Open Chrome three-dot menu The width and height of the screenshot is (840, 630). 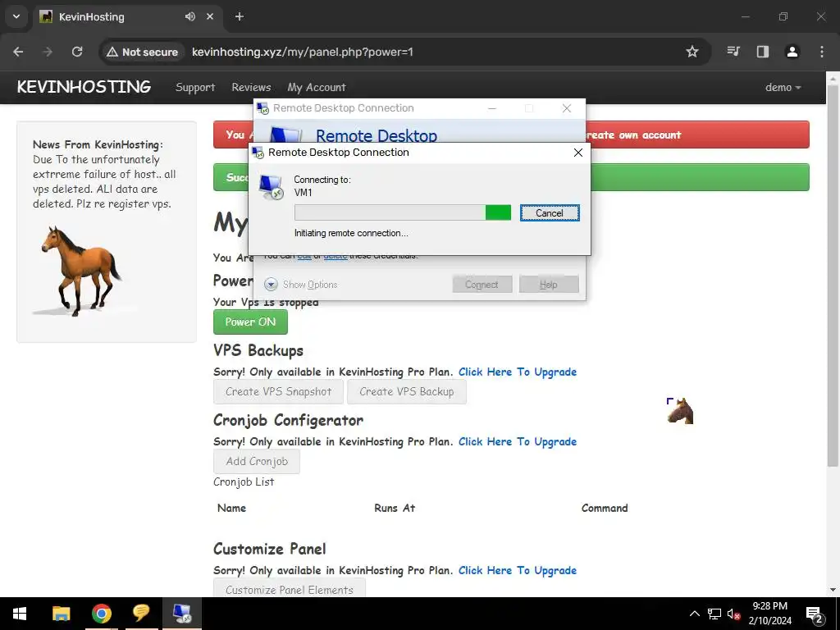pyautogui.click(x=822, y=52)
